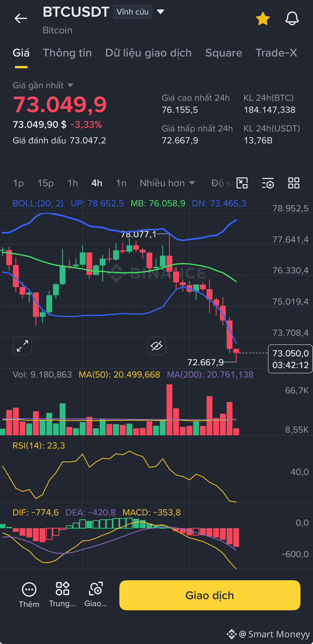313x644 pixels.
Task: Tap the 72.667,9 low marker on chart
Action: (206, 362)
